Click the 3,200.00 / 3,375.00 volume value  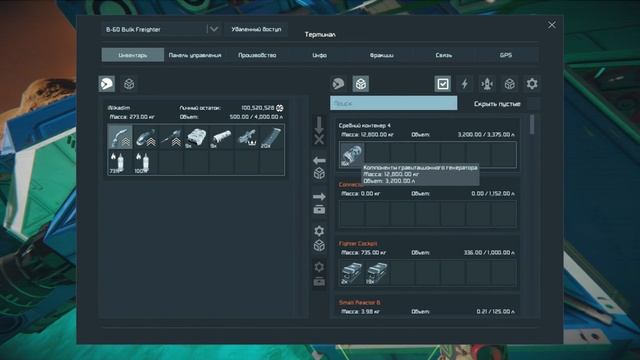[486, 134]
